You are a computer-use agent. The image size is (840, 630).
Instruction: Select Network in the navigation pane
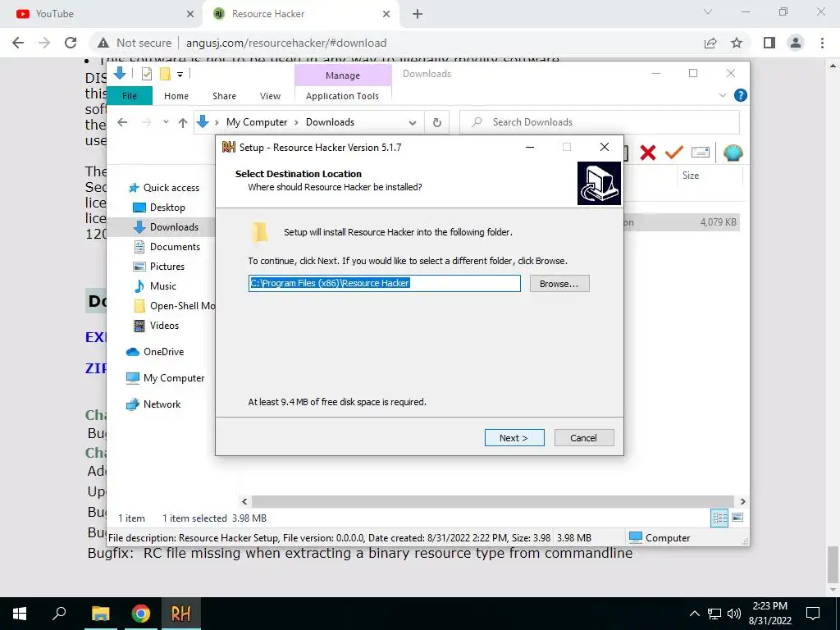click(153, 404)
